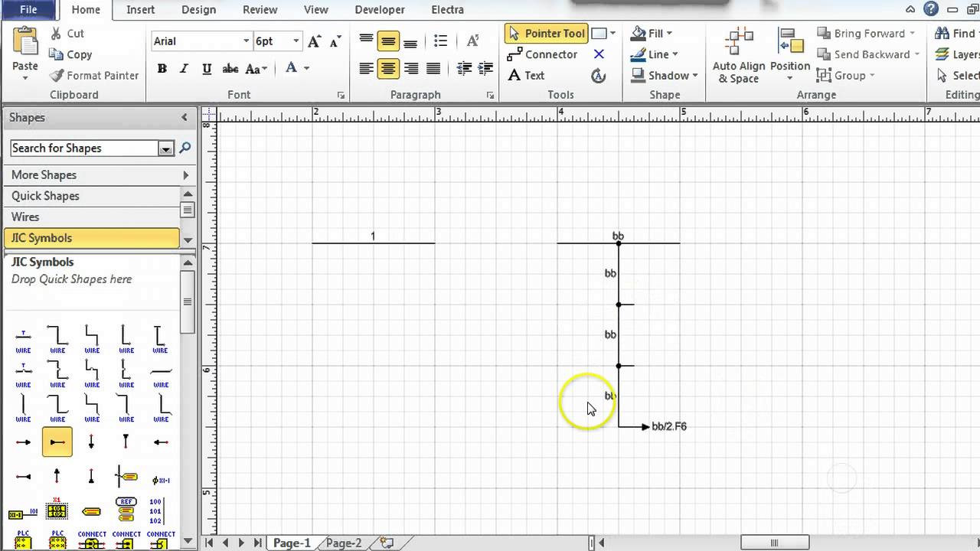Toggle Italic text formatting

pyautogui.click(x=184, y=69)
